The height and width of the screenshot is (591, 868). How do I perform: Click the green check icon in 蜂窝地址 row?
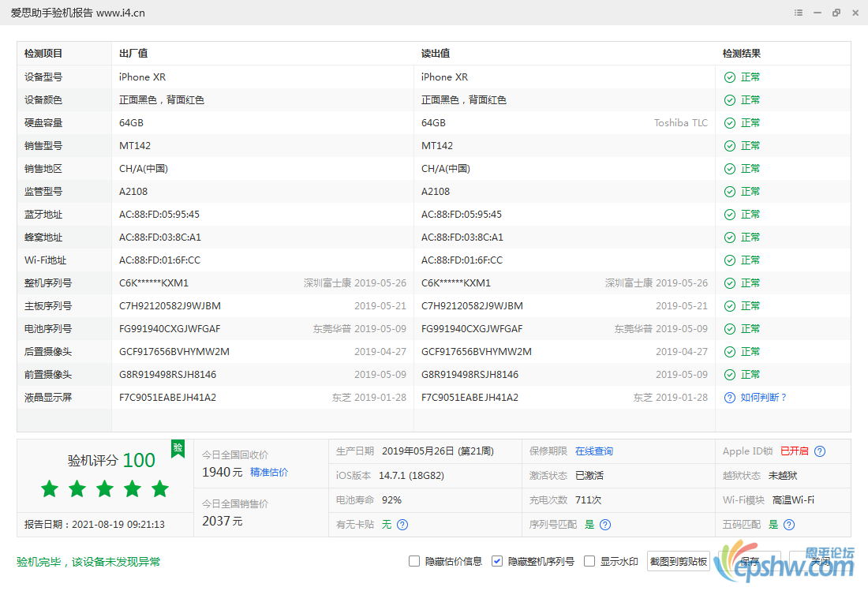pyautogui.click(x=730, y=238)
